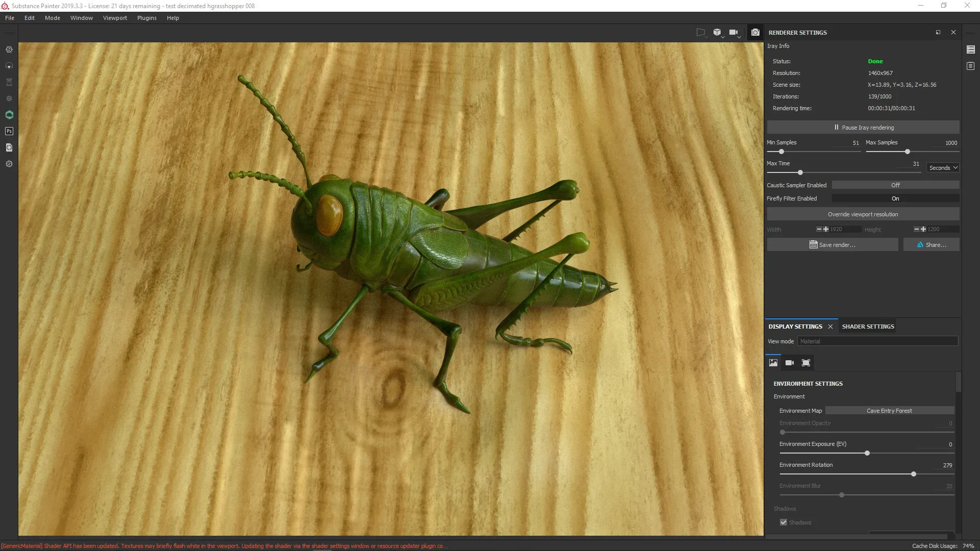The width and height of the screenshot is (980, 551).
Task: Toggle Firefly Filter Enabled setting
Action: click(895, 198)
